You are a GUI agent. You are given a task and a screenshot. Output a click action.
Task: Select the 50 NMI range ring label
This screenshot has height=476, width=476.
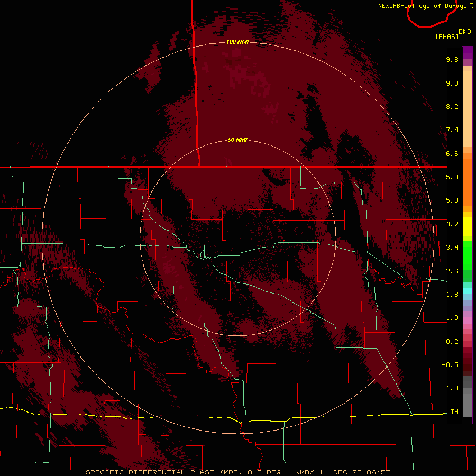237,140
